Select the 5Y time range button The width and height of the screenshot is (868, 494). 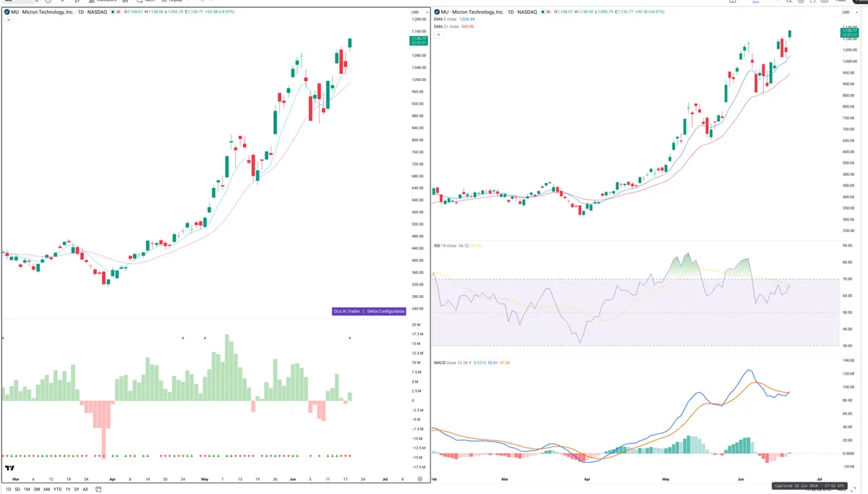point(77,490)
